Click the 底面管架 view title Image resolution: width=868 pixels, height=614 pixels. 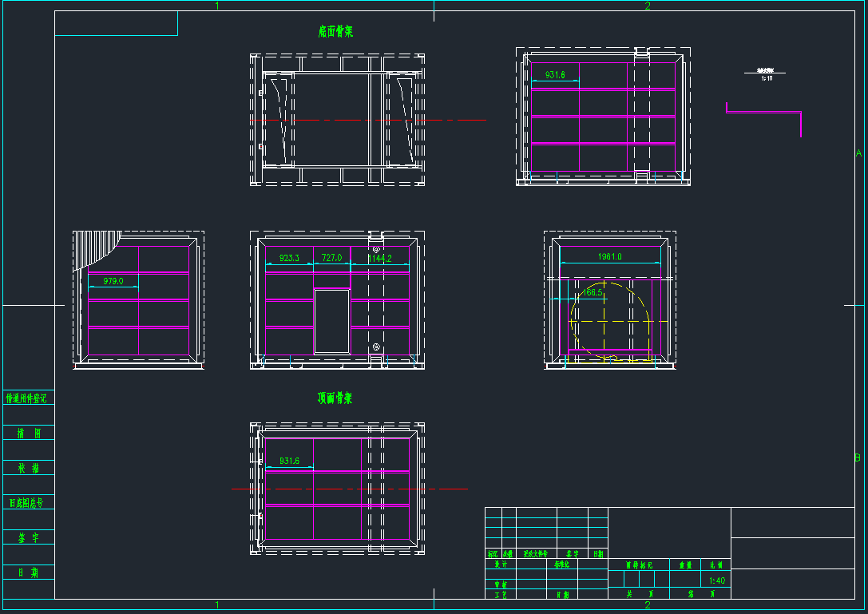click(x=335, y=30)
